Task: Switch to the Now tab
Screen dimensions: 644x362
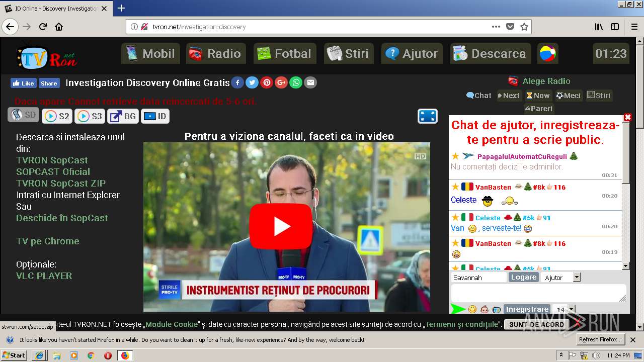Action: (x=538, y=96)
